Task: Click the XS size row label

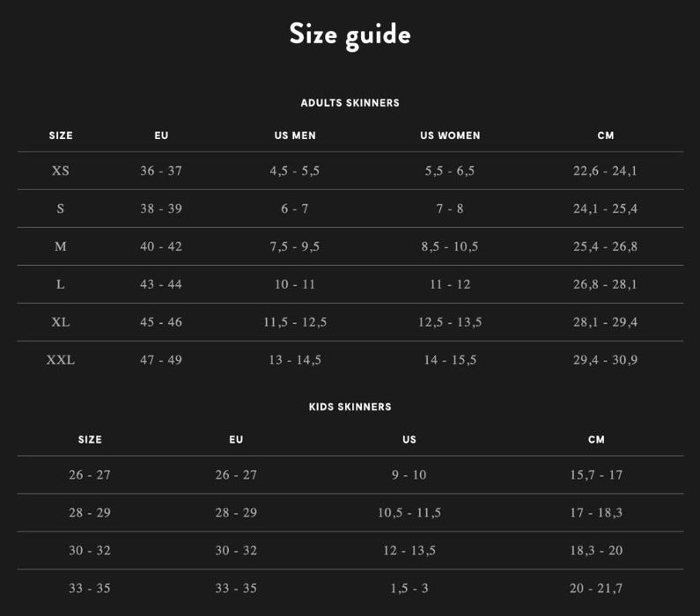Action: 61,171
